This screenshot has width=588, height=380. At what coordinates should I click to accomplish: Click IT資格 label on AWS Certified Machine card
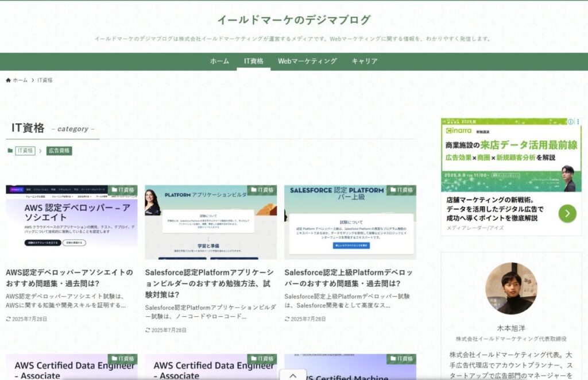[x=401, y=359]
